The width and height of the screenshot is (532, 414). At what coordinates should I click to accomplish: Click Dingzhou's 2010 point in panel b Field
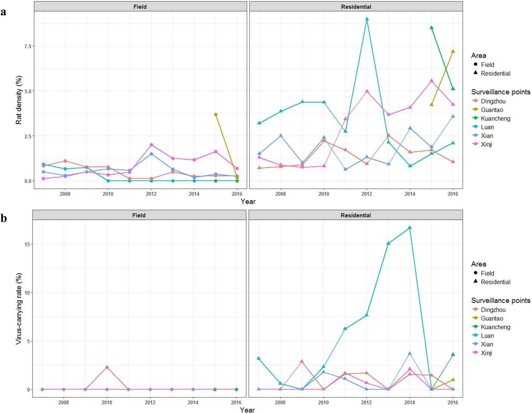[107, 367]
